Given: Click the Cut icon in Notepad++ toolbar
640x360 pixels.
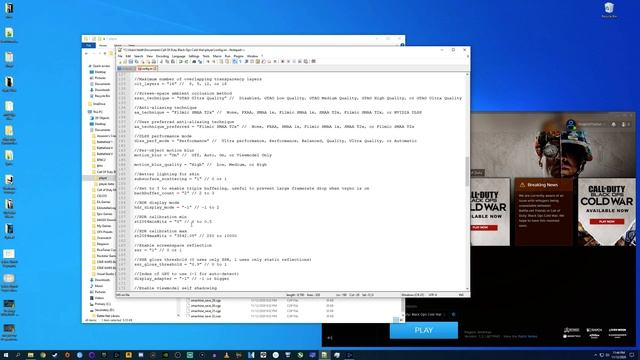Looking at the screenshot, I should [162, 62].
